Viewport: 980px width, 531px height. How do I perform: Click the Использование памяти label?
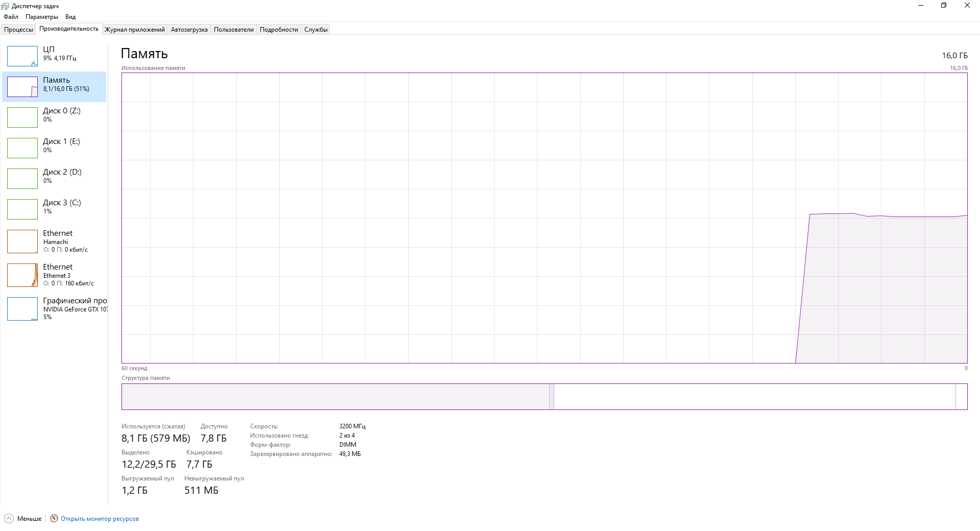pyautogui.click(x=153, y=68)
